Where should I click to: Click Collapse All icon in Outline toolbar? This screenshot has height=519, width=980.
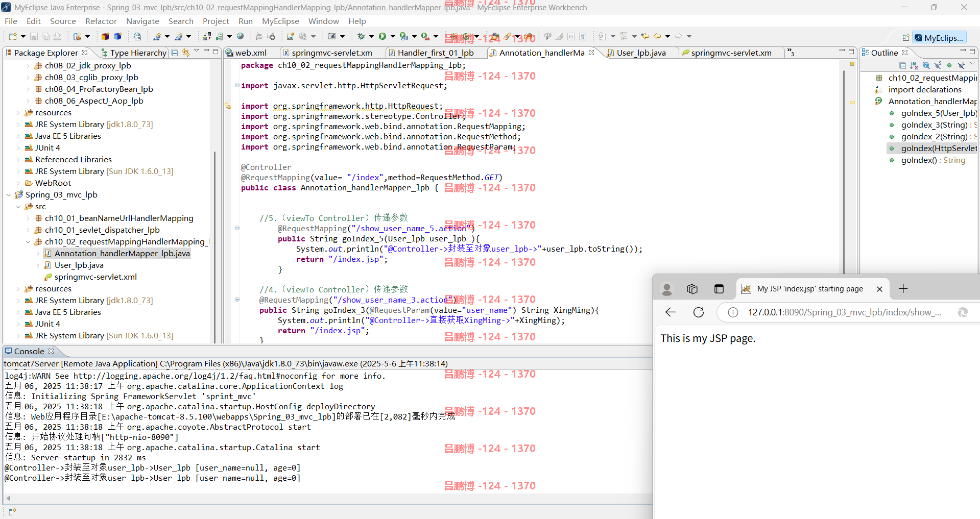point(903,65)
